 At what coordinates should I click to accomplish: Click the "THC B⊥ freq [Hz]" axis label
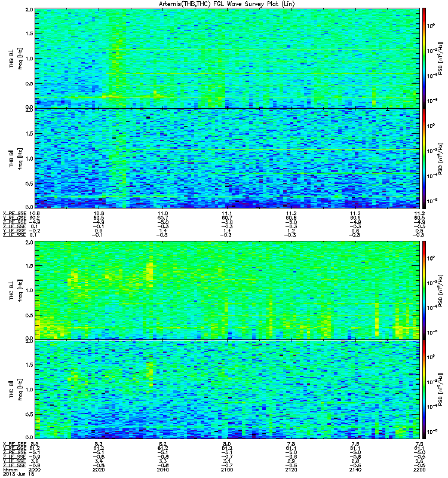(x=16, y=290)
